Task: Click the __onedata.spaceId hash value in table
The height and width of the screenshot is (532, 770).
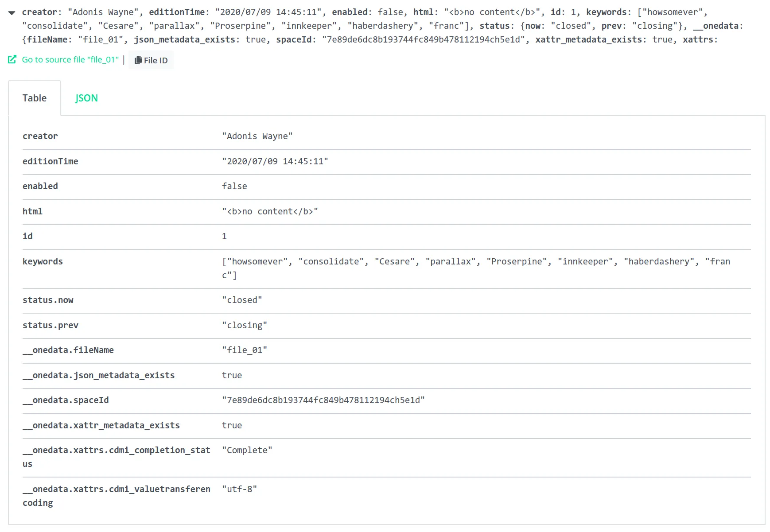Action: [x=323, y=400]
